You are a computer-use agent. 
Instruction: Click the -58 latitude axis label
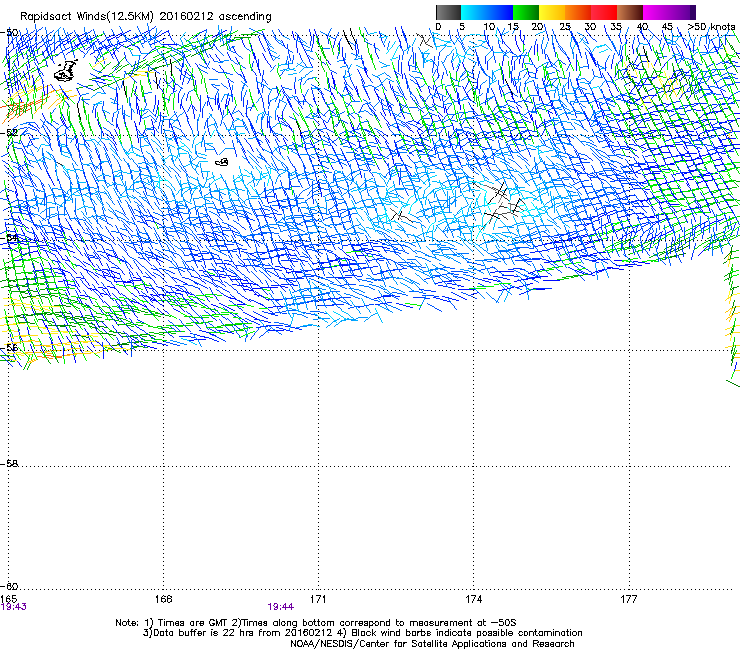(9, 464)
